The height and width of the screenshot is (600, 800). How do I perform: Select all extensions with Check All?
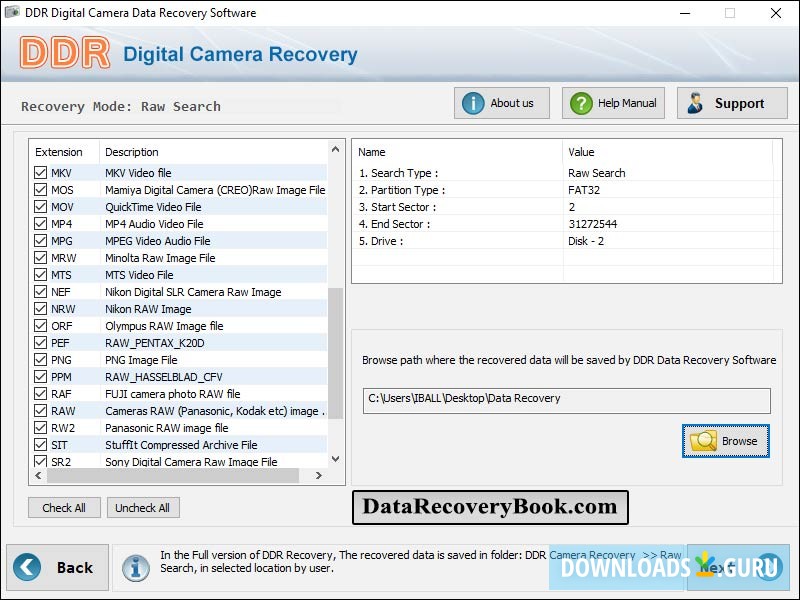tap(64, 507)
